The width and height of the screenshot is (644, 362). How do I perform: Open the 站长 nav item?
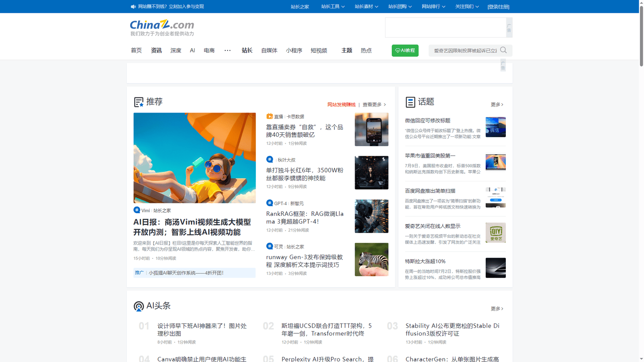[x=247, y=51]
